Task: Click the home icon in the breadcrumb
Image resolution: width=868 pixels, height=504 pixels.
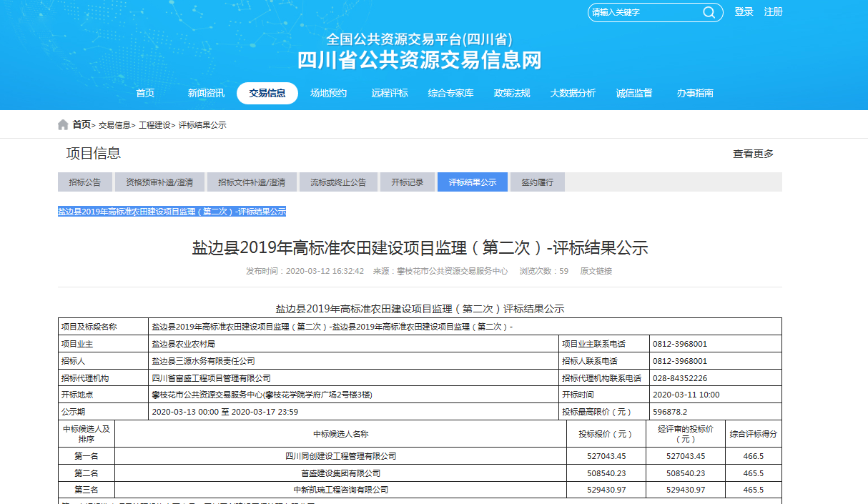Action: 63,123
